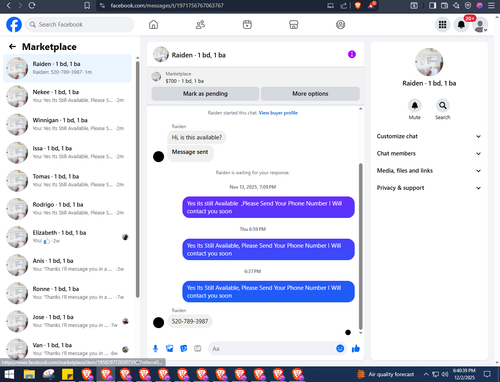The height and width of the screenshot is (382, 500).
Task: Open Tomas conversation in list
Action: click(x=68, y=181)
